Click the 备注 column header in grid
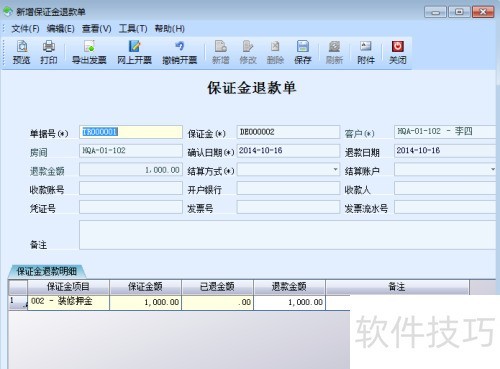The width and height of the screenshot is (500, 369). click(x=397, y=287)
